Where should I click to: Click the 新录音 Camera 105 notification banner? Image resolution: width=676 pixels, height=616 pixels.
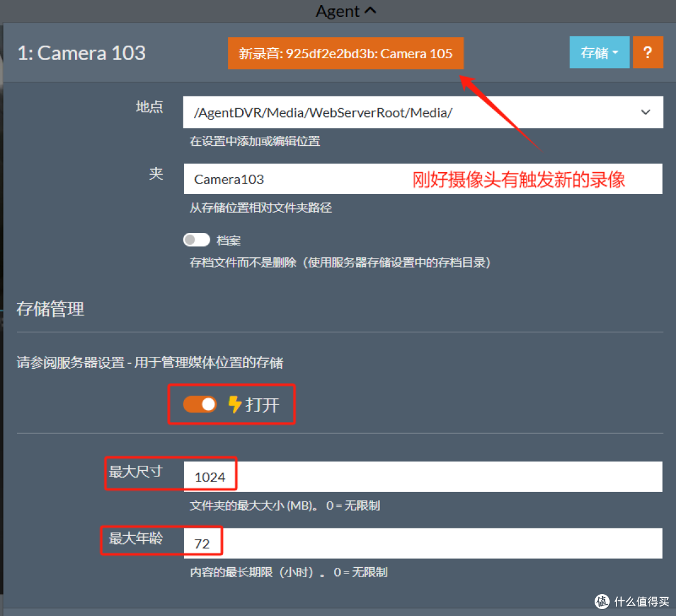coord(345,53)
